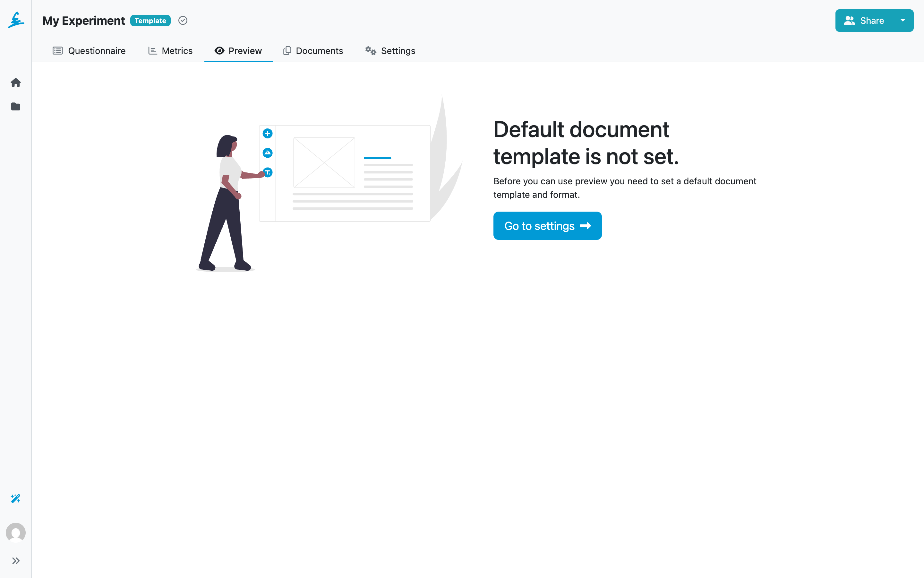Expand the sidebar with double chevron
The width and height of the screenshot is (924, 578).
pyautogui.click(x=16, y=561)
